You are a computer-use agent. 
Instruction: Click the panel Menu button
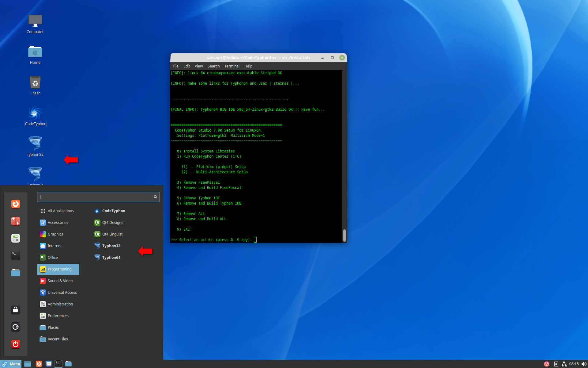tap(11, 364)
